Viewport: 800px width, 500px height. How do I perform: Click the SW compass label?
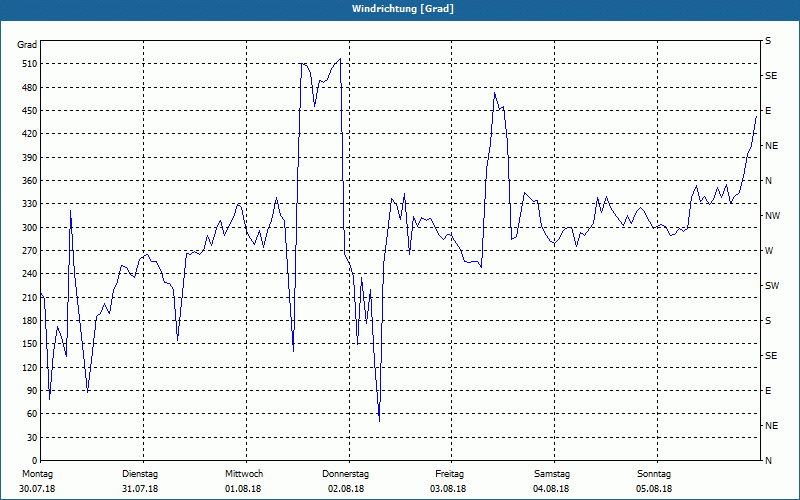(772, 286)
